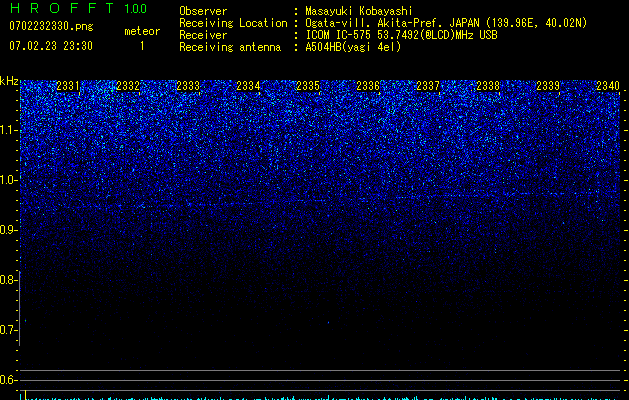Click the 0.8 frequency axis label
Screen dimensions: 629x400
[x=8, y=280]
